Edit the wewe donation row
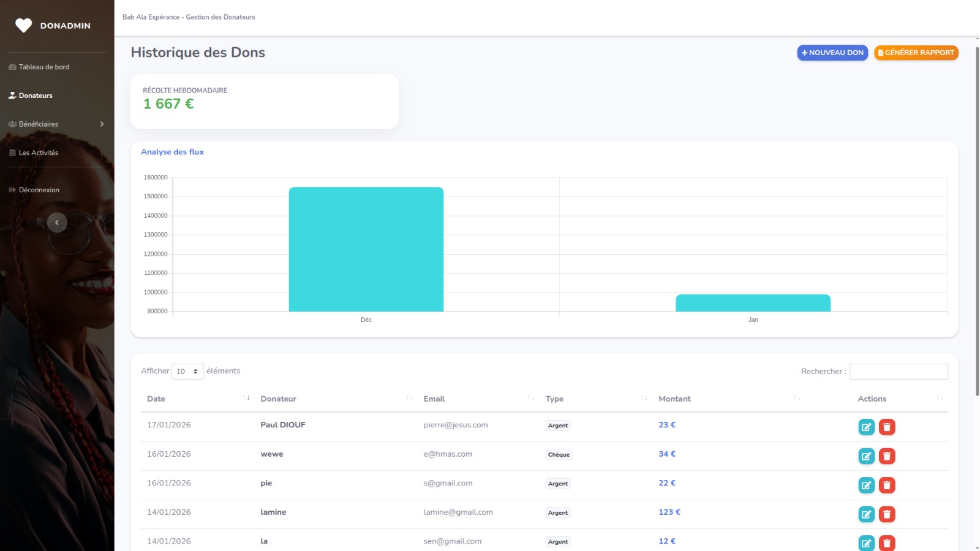The image size is (980, 551). click(x=866, y=456)
